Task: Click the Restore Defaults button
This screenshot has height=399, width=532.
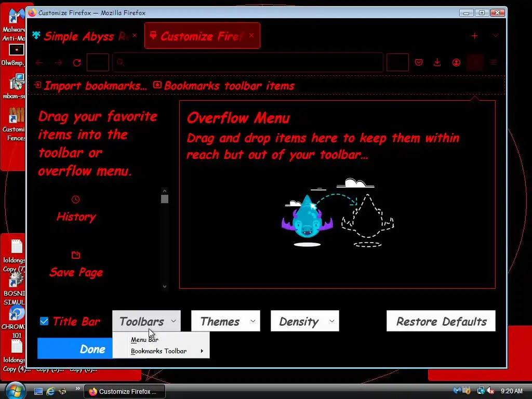Action: [x=441, y=321]
